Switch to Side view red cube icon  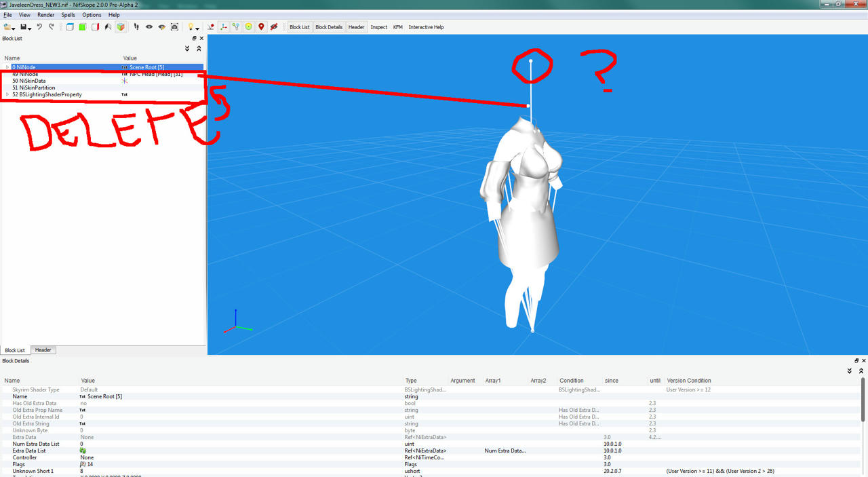click(x=95, y=27)
